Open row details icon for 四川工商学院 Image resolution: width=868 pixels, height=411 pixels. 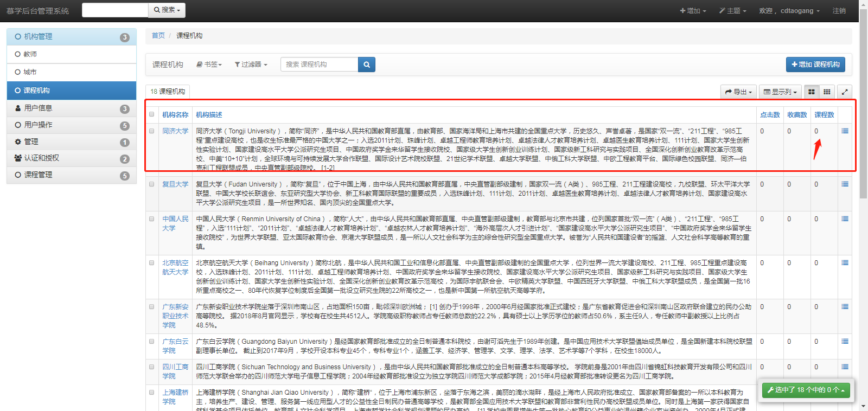click(845, 367)
